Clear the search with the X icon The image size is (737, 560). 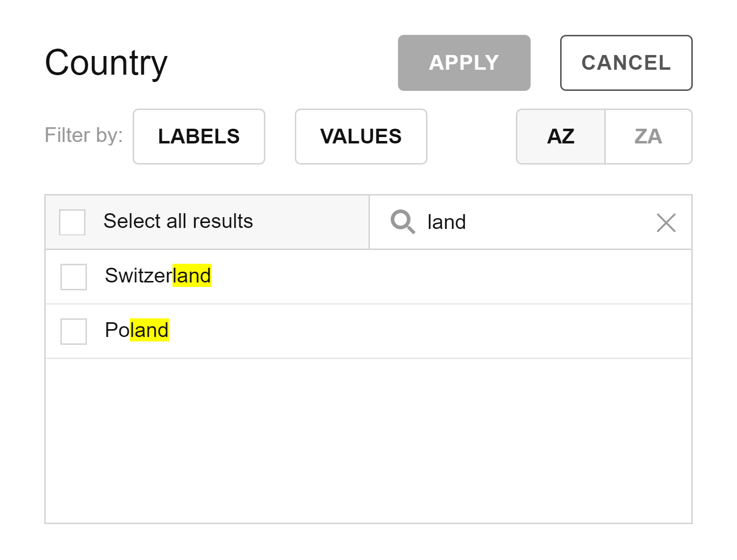[x=666, y=223]
